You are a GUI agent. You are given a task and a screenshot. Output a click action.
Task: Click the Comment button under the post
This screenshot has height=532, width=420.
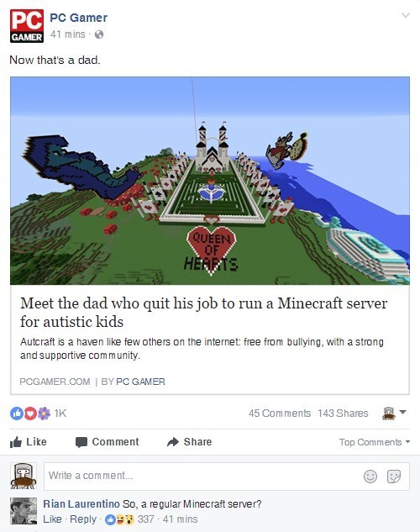coord(108,442)
